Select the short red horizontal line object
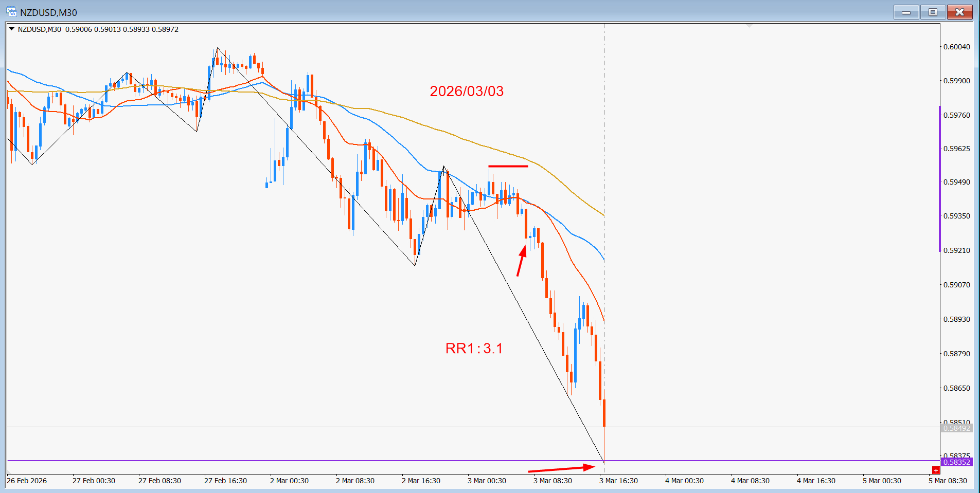980x493 pixels. pyautogui.click(x=508, y=166)
